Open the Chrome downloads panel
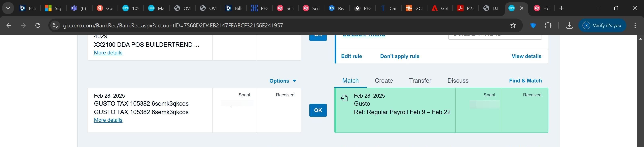Viewport: 644px width, 147px height. click(569, 25)
